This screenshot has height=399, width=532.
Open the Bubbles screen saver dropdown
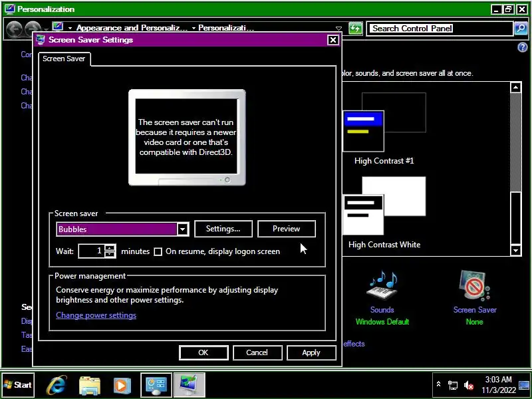point(182,229)
